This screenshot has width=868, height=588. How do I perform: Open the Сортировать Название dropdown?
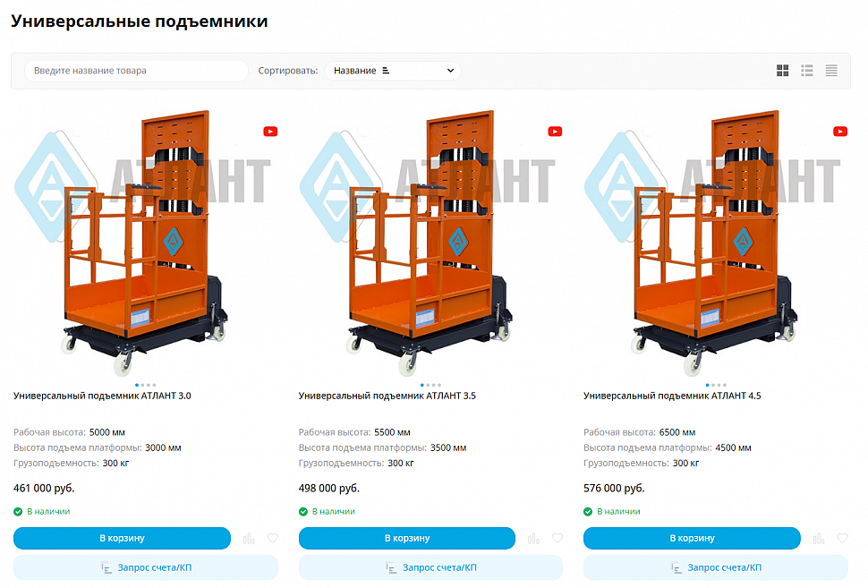(x=393, y=71)
